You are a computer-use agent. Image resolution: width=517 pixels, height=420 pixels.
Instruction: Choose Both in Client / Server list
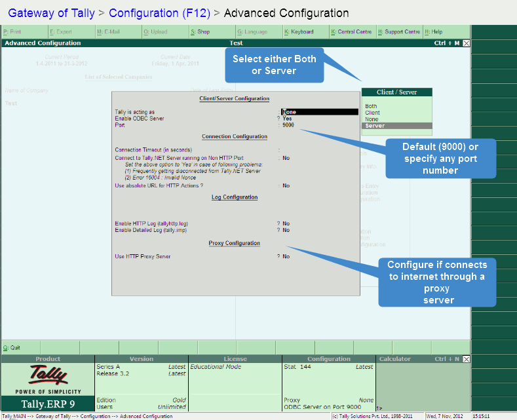tap(396, 106)
